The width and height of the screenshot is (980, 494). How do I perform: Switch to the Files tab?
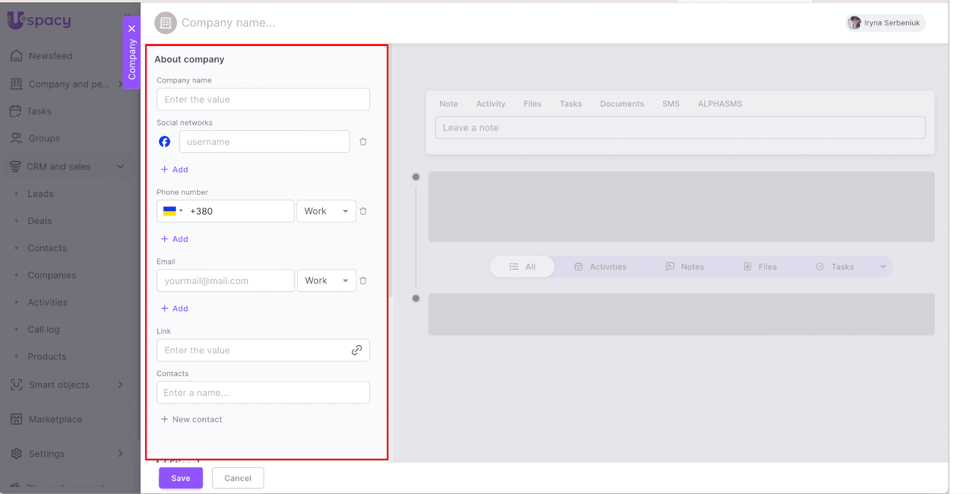coord(532,104)
